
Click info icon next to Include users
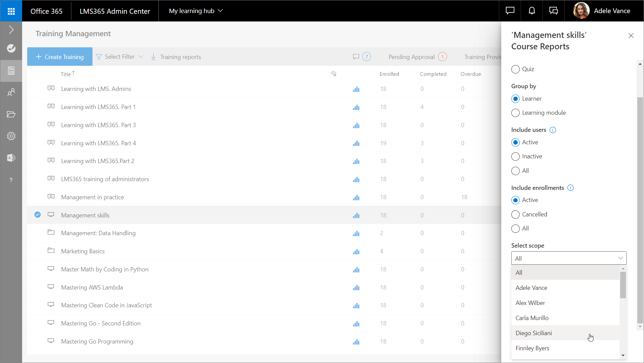553,130
